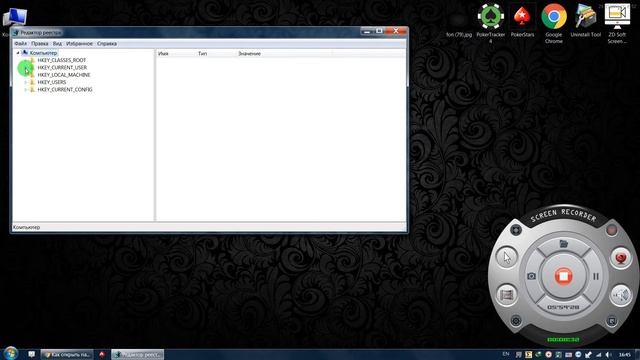Switch to Registry Editor taskbar button
Image resolution: width=640 pixels, height=360 pixels.
137,354
